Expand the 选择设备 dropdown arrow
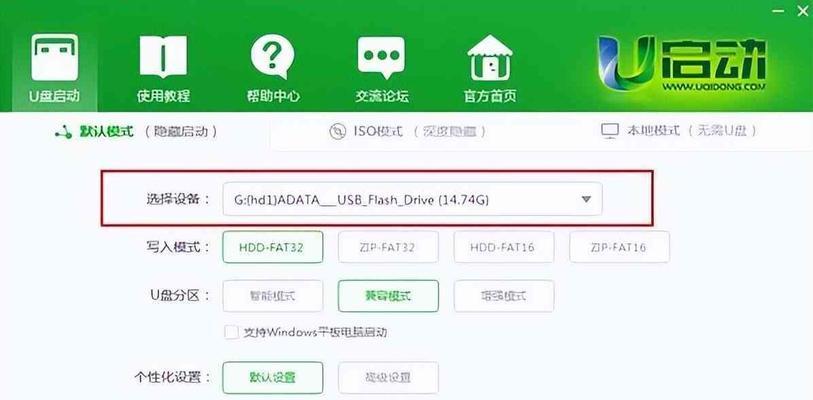 (x=586, y=199)
